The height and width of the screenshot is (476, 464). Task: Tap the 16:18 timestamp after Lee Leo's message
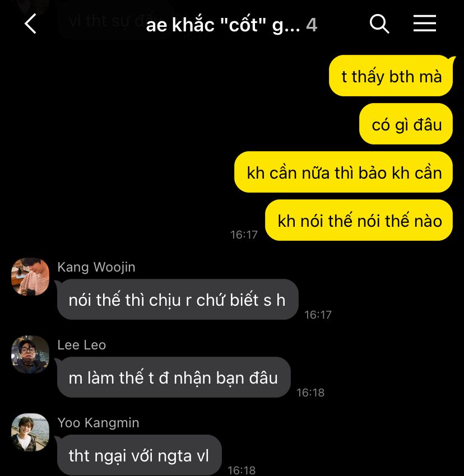[x=310, y=393]
